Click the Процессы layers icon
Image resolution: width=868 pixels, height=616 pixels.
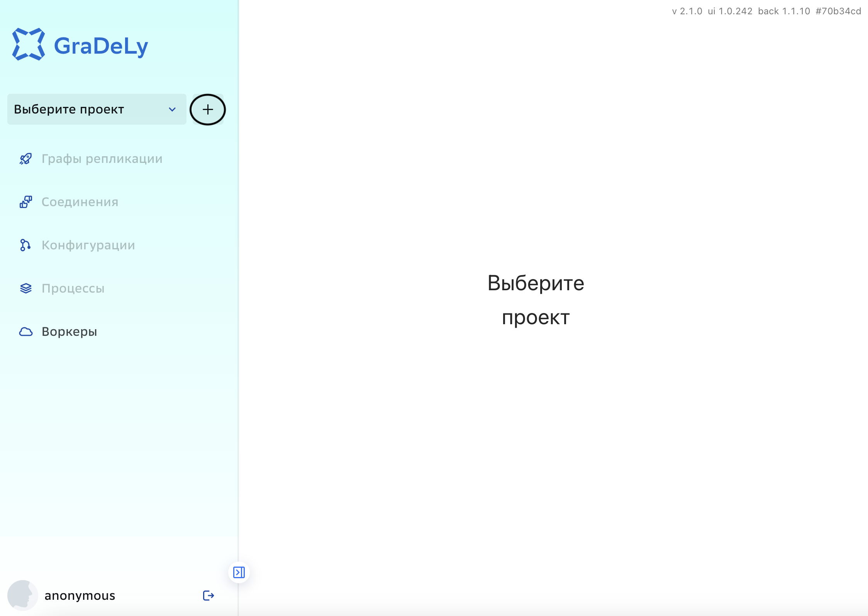pyautogui.click(x=26, y=288)
